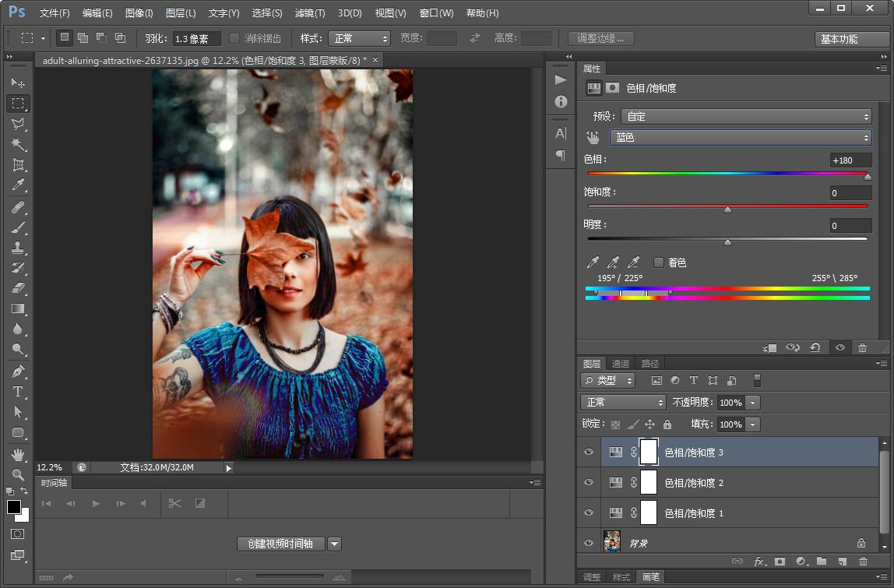Hide the 背景 layer visibility
894x588 pixels.
pos(589,543)
